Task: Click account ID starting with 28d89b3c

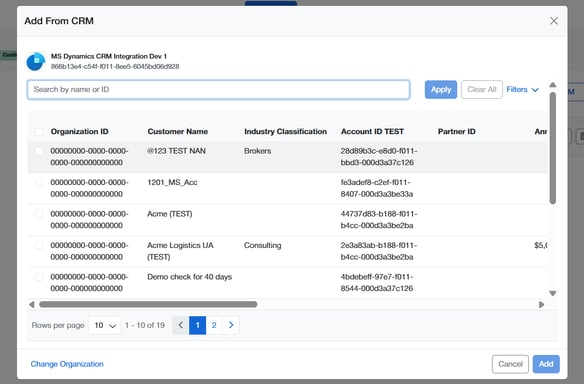Action: coord(379,156)
